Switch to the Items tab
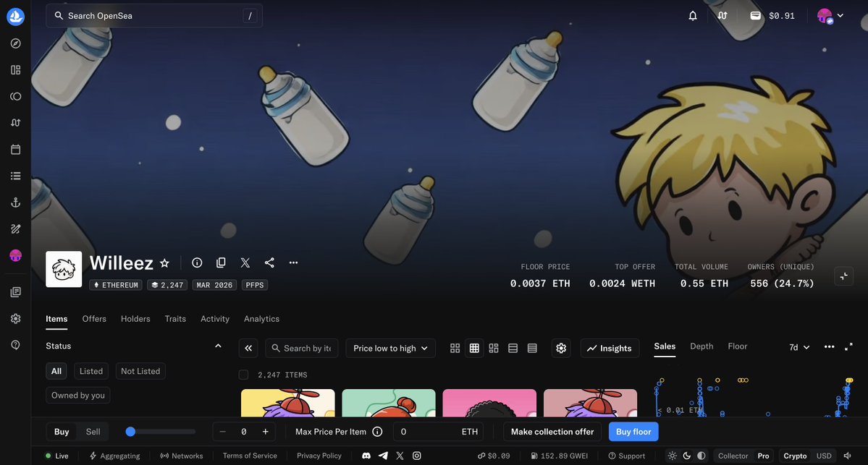The width and height of the screenshot is (868, 465). [56, 319]
